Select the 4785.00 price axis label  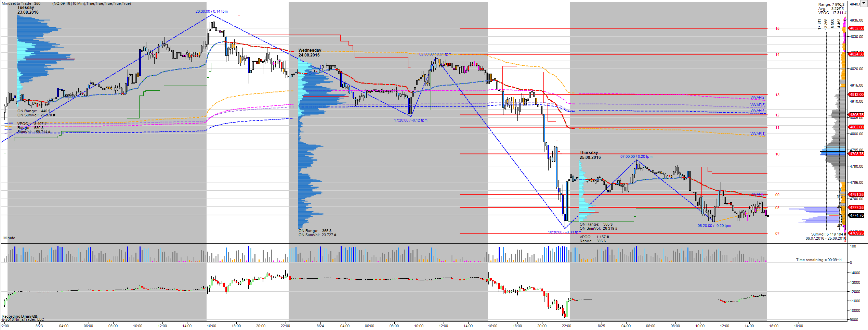[857, 182]
